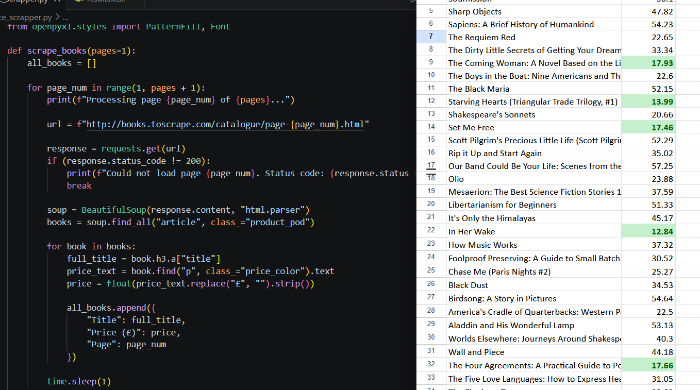700x390 pixels.
Task: Place cursor on 'all_books = []' line
Action: 62,63
